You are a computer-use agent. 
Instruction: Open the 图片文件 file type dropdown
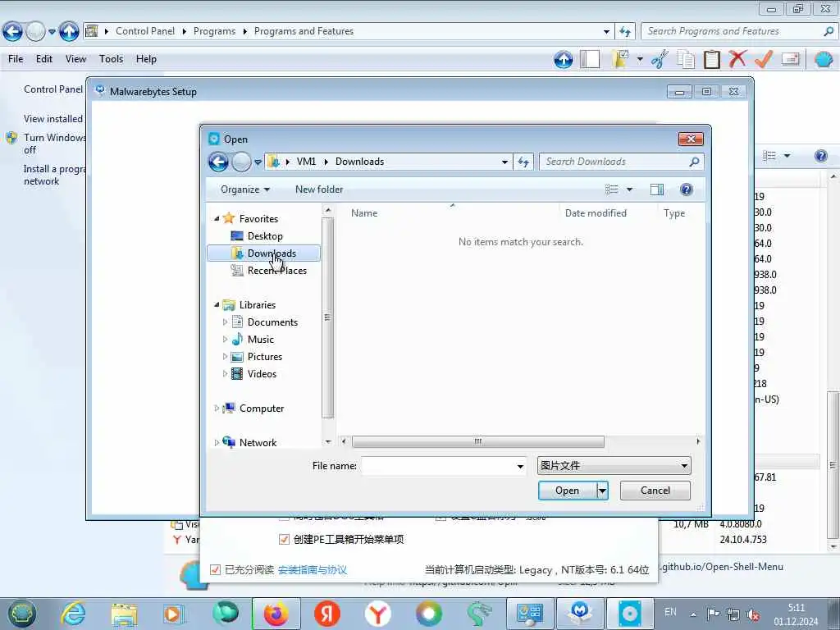coord(614,466)
